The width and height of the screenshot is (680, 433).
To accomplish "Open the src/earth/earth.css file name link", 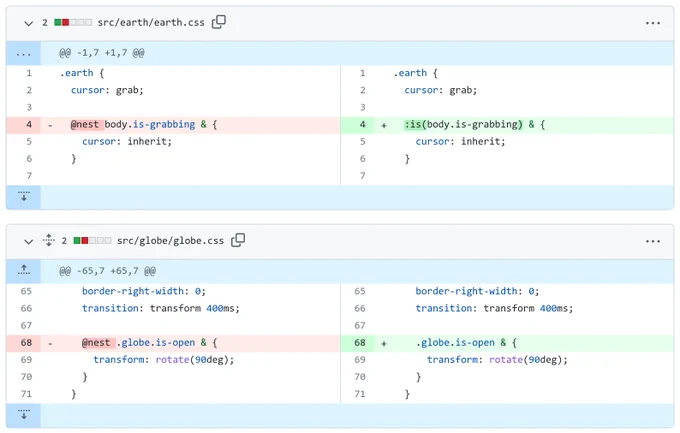I will coord(151,23).
